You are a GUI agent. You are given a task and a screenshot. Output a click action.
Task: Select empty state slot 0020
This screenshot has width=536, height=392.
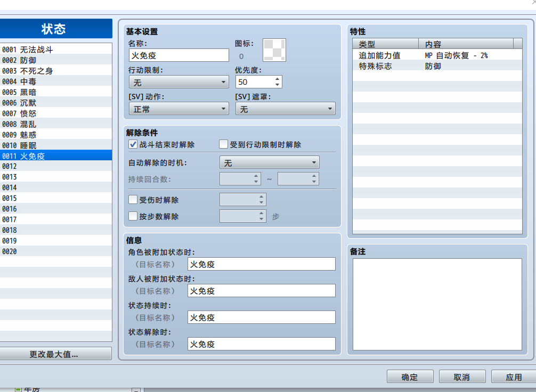click(56, 251)
